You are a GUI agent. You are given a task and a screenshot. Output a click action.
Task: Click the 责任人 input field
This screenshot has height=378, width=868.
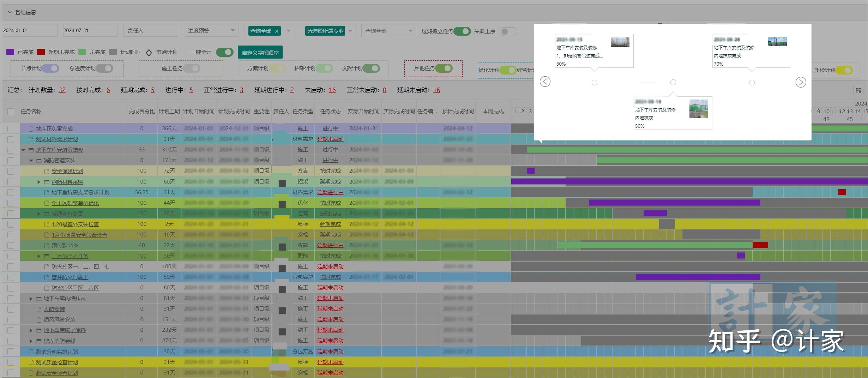(x=151, y=30)
